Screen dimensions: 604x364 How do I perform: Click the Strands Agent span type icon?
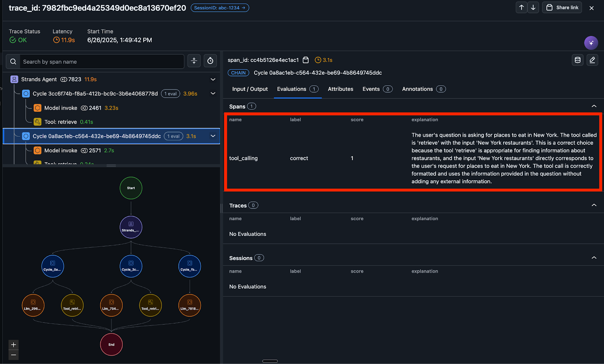[x=14, y=79]
